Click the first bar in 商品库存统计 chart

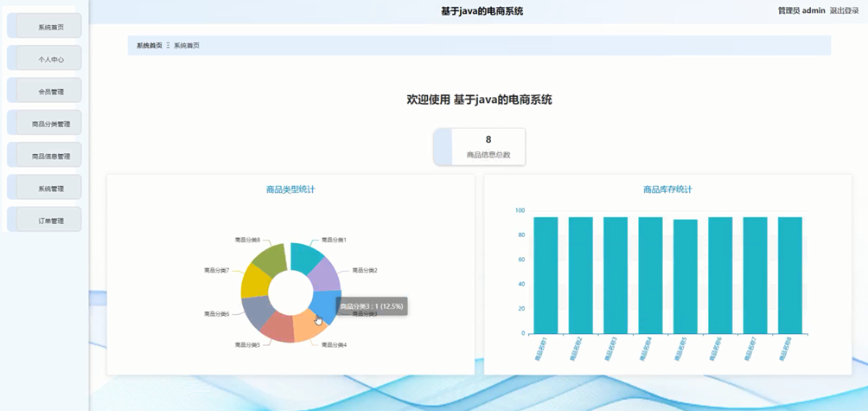[546, 275]
